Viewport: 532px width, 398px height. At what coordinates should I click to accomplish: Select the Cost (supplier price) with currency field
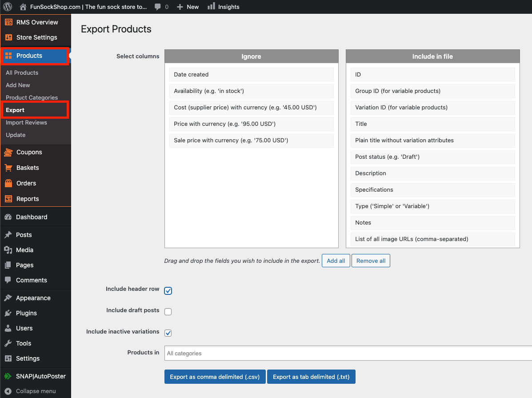(x=252, y=108)
